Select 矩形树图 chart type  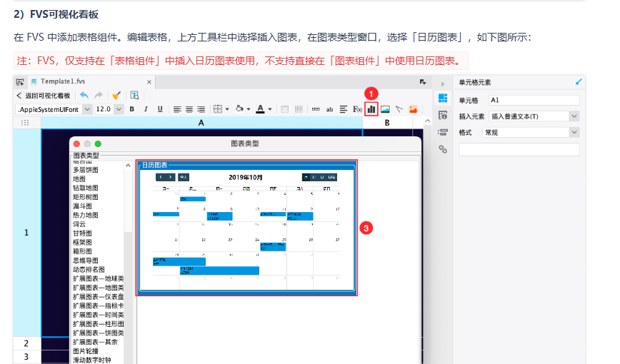(x=86, y=197)
